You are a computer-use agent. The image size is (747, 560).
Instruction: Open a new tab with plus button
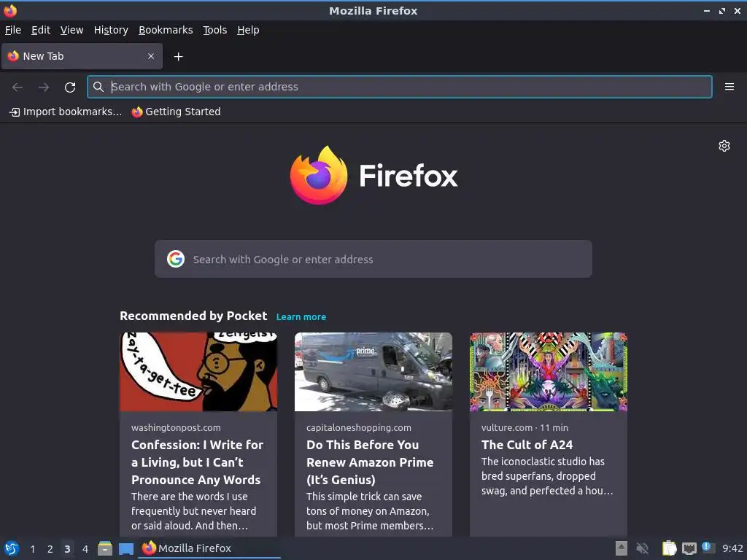(178, 57)
